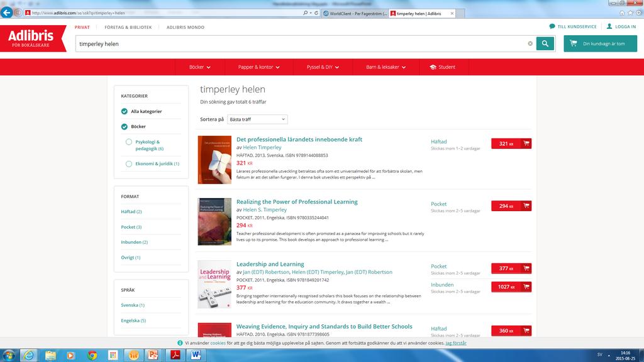Filter by language Svenska (1)
Screen dimensions: 644x362
pyautogui.click(x=133, y=305)
